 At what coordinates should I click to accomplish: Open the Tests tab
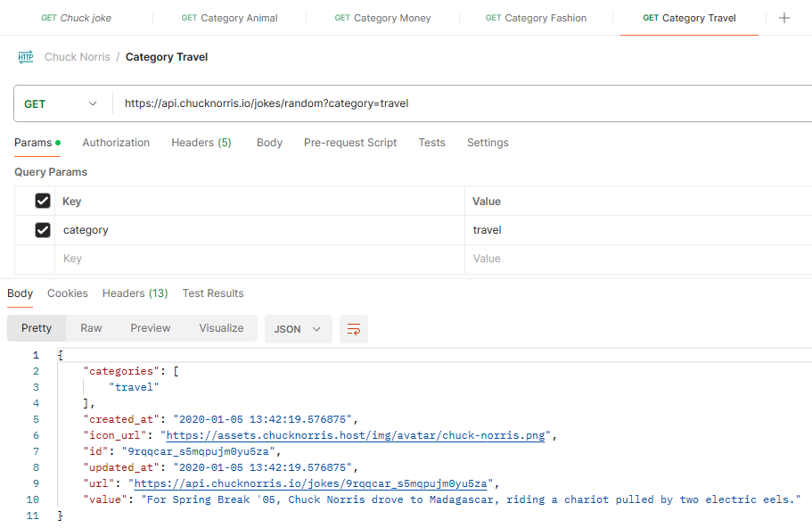432,143
